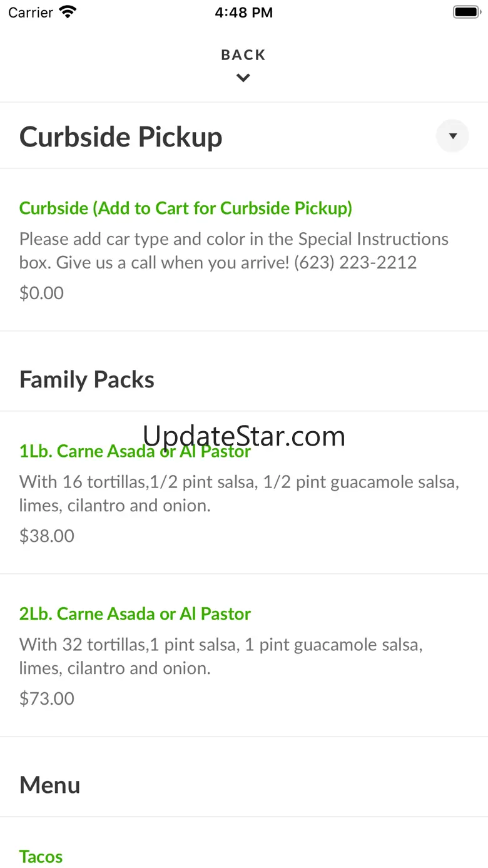488x868 pixels.
Task: Tap the car type special instructions description
Action: (233, 250)
